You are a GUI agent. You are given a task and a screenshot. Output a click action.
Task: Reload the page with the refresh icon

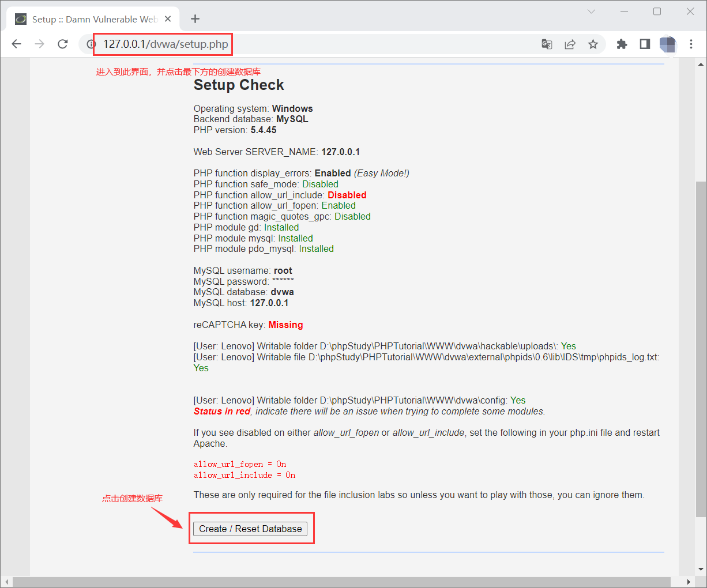tap(63, 44)
